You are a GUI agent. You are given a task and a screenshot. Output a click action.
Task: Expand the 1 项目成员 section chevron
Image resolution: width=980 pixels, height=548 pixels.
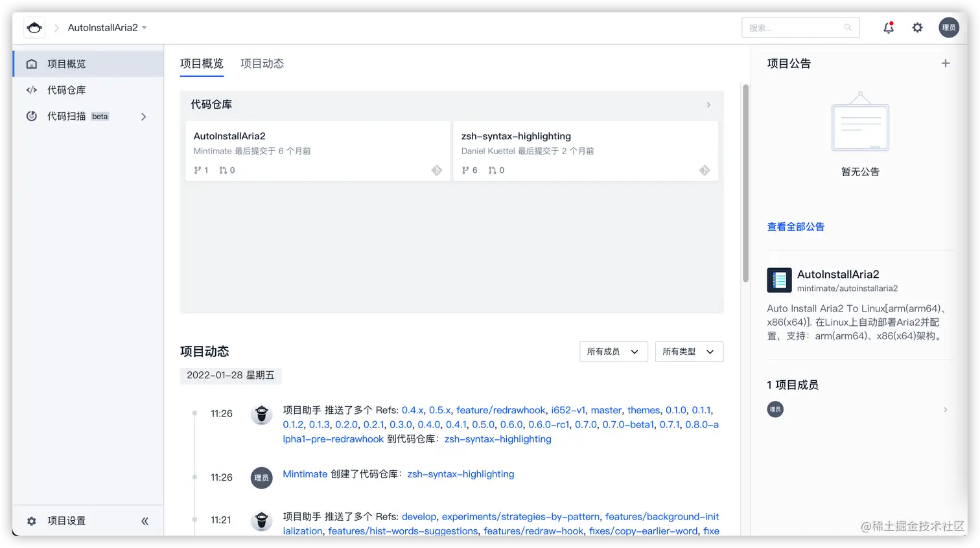[x=945, y=409]
